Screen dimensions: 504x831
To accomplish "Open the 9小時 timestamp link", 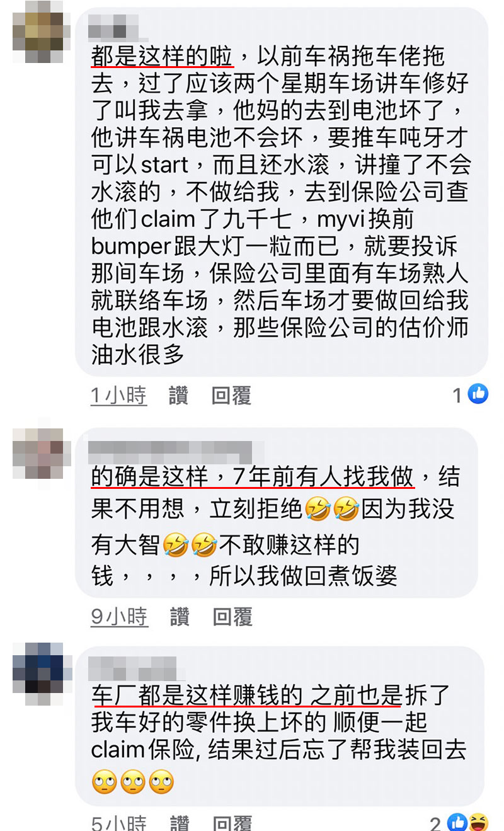I will pyautogui.click(x=120, y=616).
